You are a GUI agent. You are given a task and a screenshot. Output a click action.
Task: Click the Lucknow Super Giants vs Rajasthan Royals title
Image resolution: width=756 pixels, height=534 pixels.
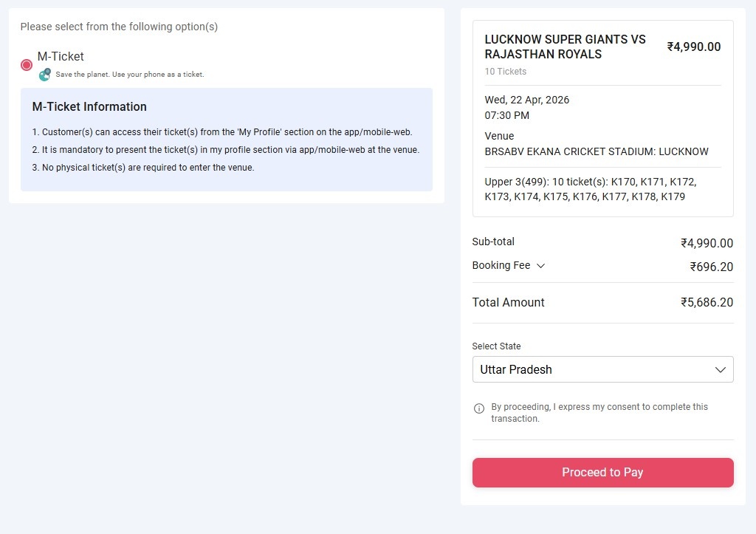coord(565,47)
